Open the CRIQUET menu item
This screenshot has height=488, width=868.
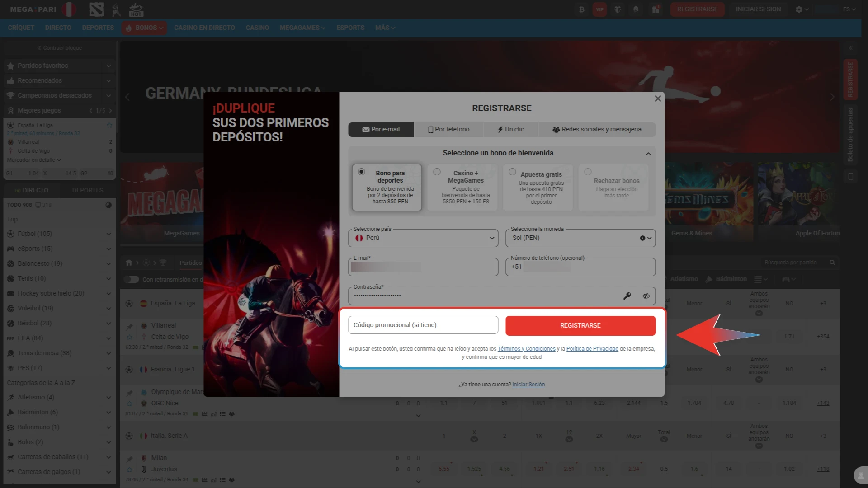point(21,28)
